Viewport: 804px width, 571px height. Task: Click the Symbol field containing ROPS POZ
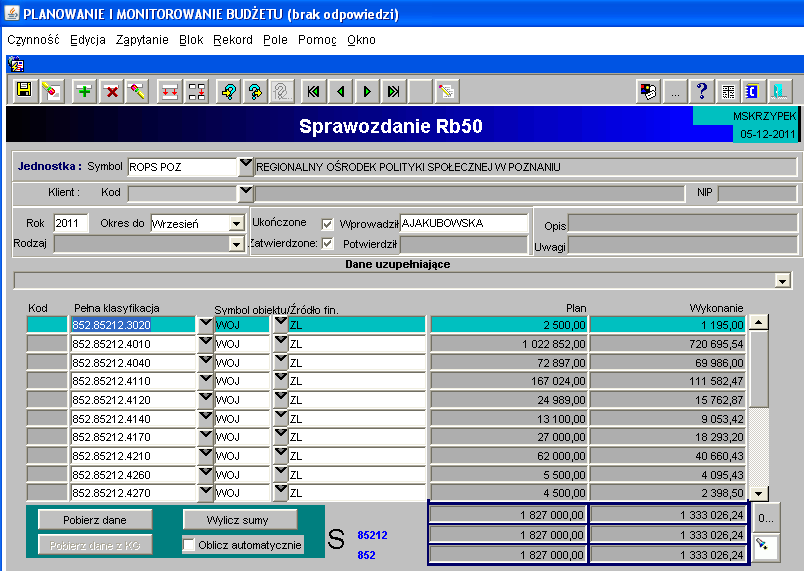pyautogui.click(x=183, y=167)
